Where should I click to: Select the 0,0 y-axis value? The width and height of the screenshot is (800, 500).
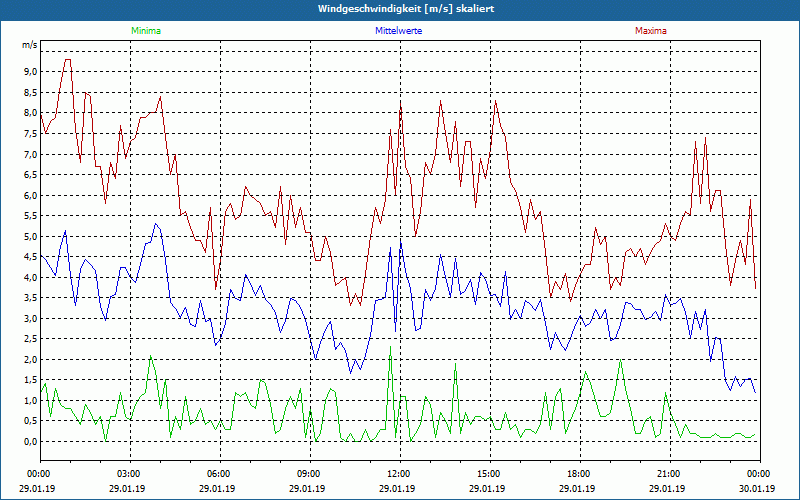(31, 442)
